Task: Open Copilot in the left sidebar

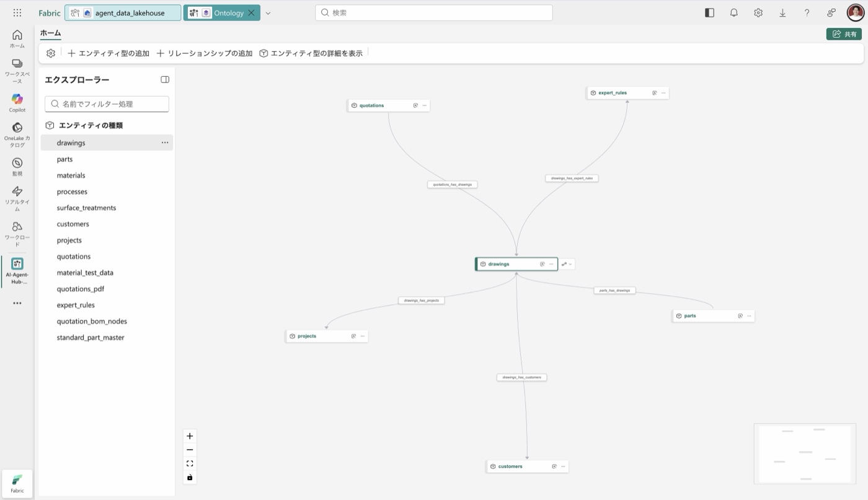Action: click(17, 103)
